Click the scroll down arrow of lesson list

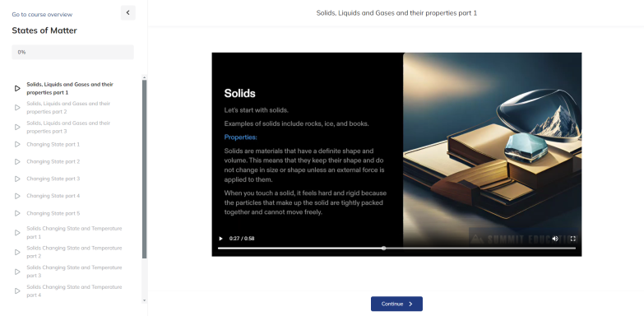(x=144, y=300)
